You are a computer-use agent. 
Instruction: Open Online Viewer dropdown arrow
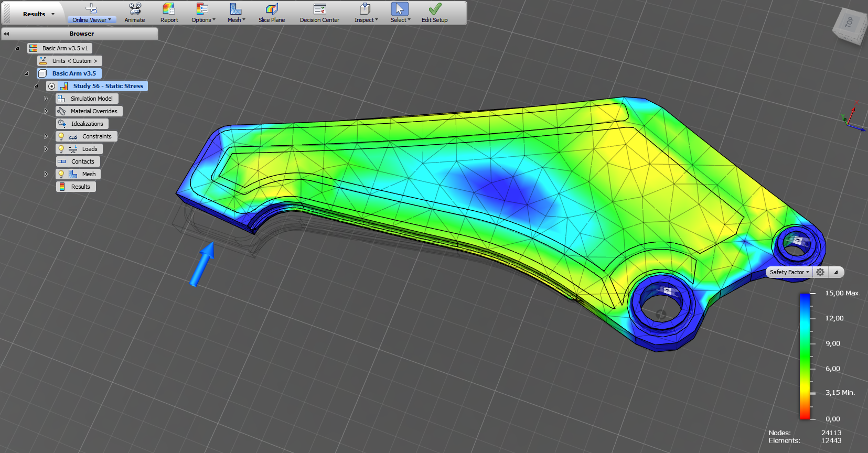pos(110,20)
